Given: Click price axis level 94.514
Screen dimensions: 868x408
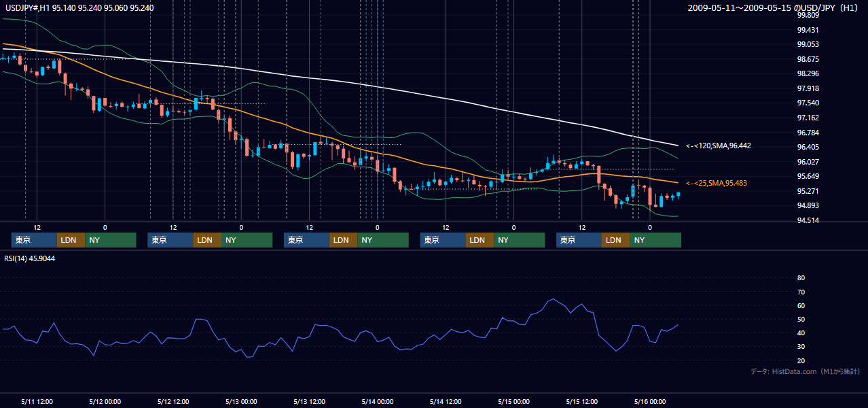Looking at the screenshot, I should tap(808, 220).
